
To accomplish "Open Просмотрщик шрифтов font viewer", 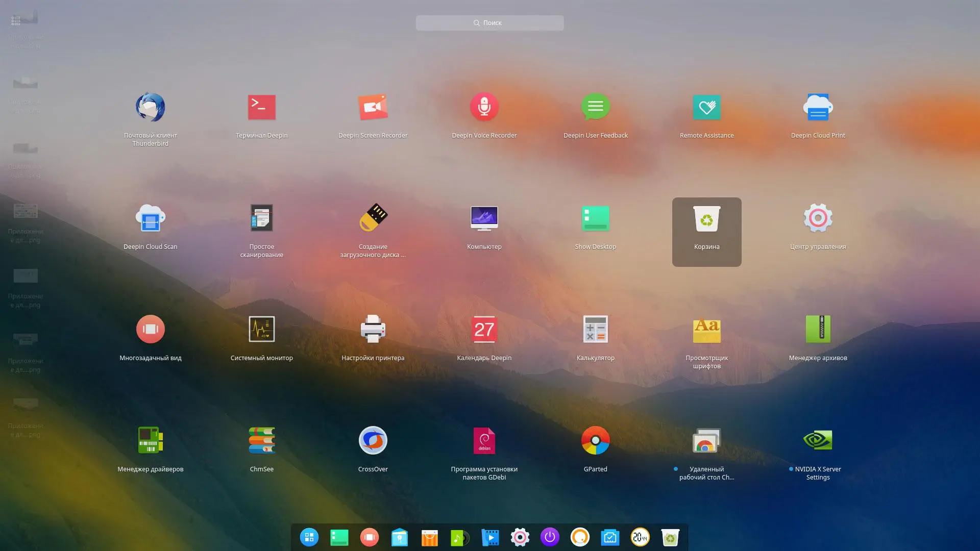I will 706,330.
